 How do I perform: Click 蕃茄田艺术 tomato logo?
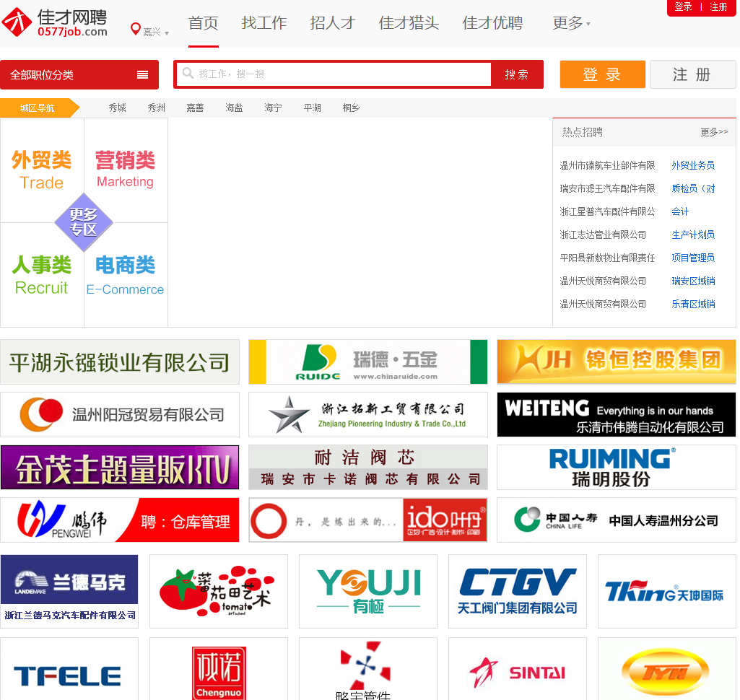click(219, 591)
